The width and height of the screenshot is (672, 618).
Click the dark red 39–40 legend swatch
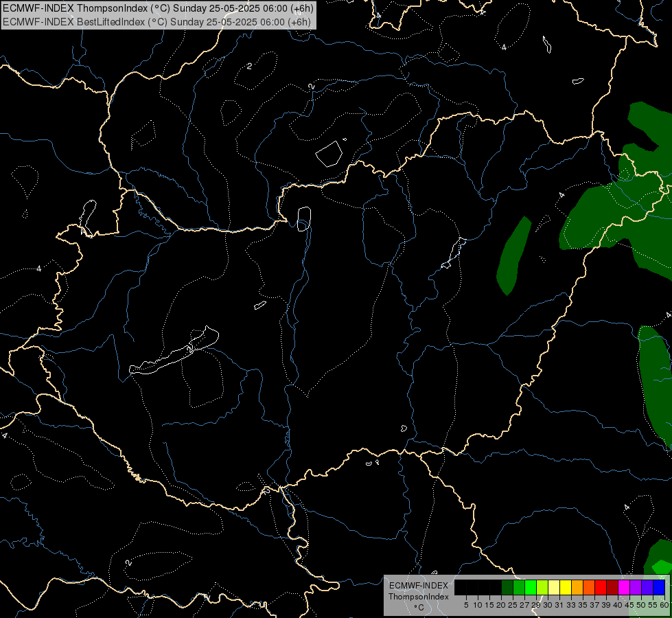pos(612,587)
